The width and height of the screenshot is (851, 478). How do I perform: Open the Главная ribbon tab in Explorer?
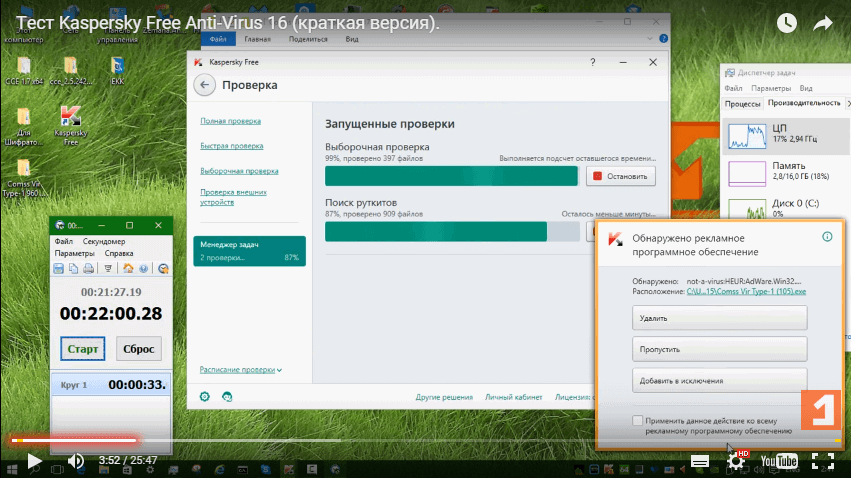(257, 39)
